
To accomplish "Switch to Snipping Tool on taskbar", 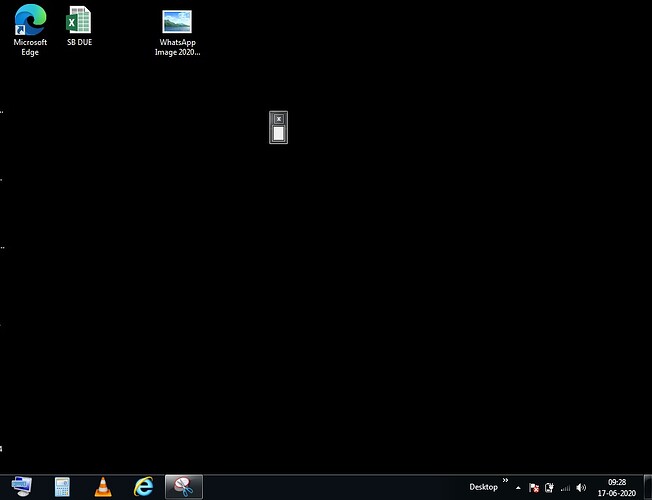I will click(x=184, y=487).
